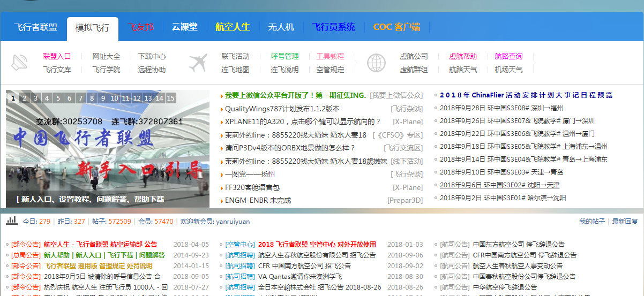Open 呼号管理 link
The image size is (644, 296).
tap(284, 56)
